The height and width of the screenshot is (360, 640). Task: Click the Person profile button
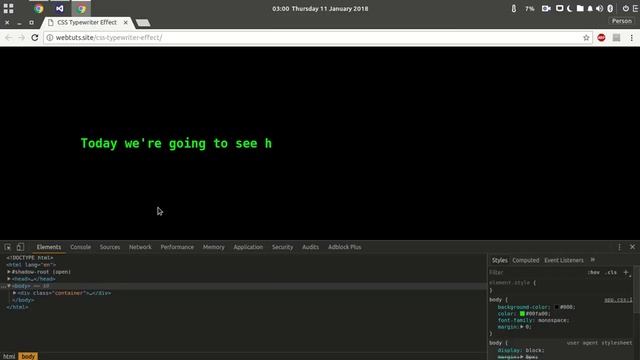[x=622, y=21]
